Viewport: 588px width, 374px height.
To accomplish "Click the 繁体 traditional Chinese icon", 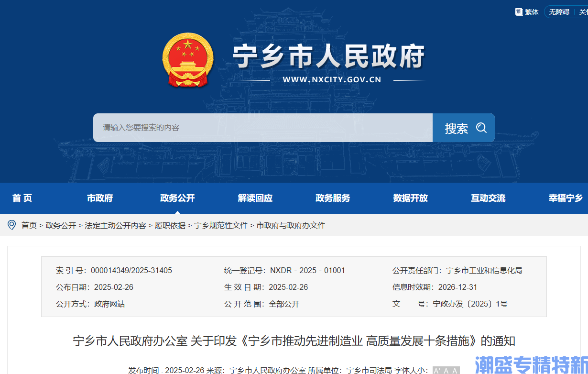I will 519,12.
